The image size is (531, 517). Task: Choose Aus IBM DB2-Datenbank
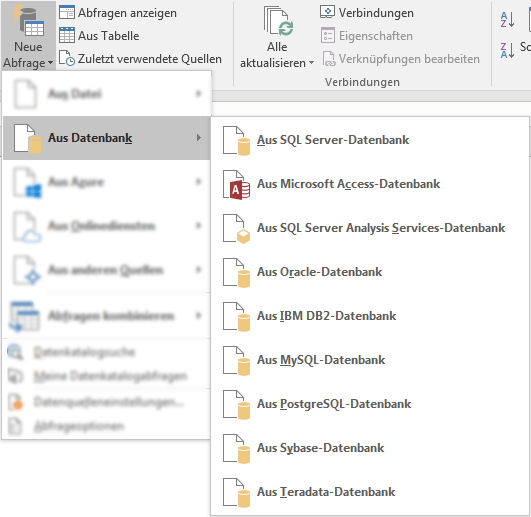370,316
